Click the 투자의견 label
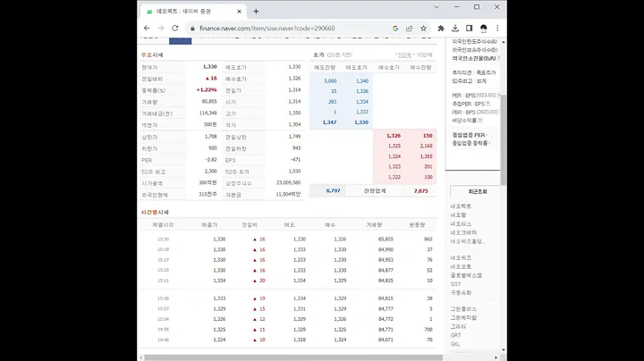Viewport: 644px width, 361px height. pos(462,72)
